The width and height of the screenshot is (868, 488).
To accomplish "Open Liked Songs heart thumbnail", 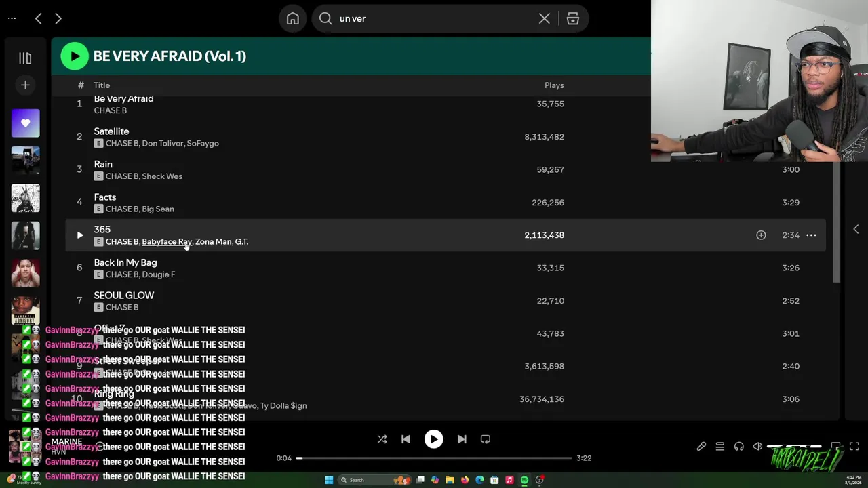I will (25, 123).
